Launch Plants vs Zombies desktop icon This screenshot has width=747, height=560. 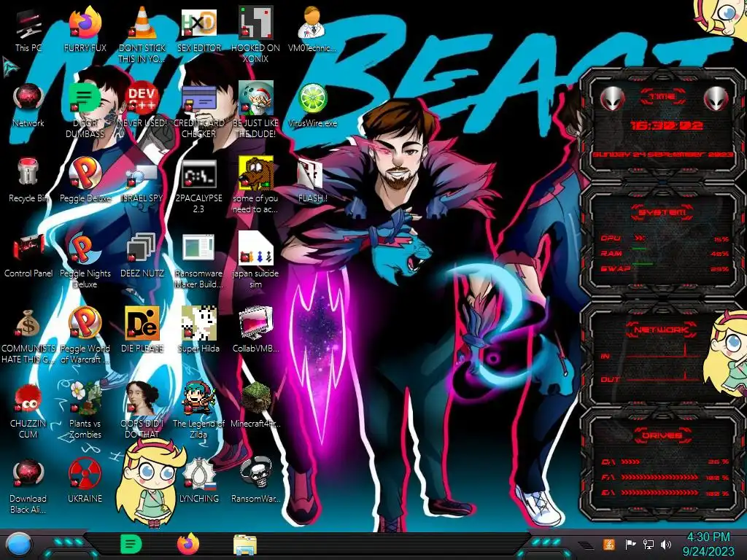85,410
